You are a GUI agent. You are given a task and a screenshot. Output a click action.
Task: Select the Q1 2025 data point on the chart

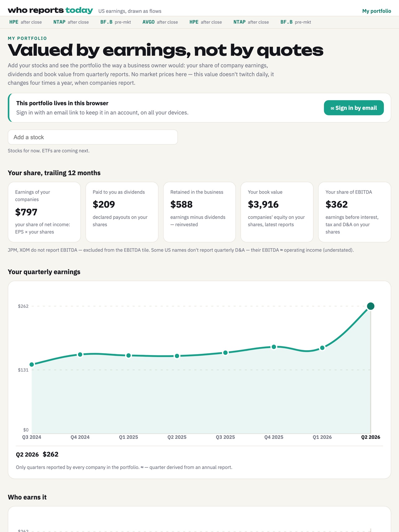pyautogui.click(x=129, y=355)
